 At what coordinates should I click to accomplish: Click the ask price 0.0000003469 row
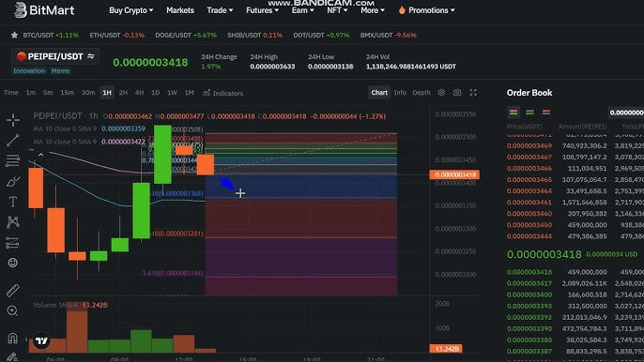point(575,145)
